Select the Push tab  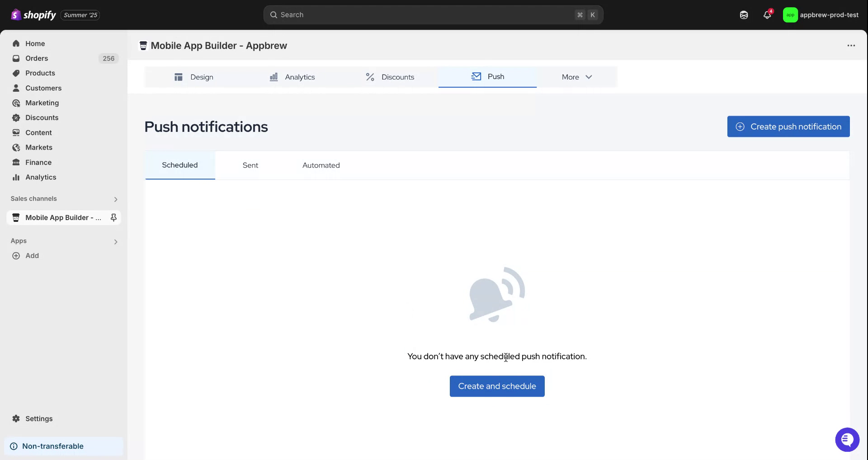pyautogui.click(x=487, y=77)
